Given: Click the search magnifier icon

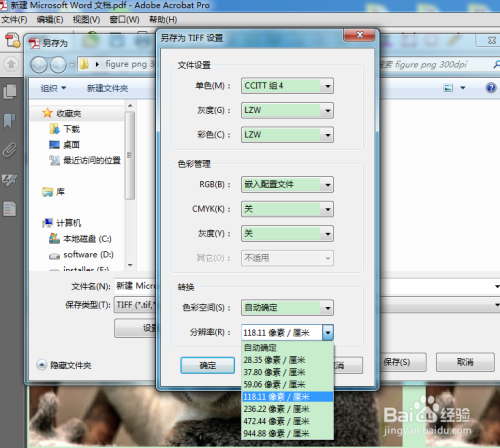Looking at the screenshot, I should (x=496, y=64).
